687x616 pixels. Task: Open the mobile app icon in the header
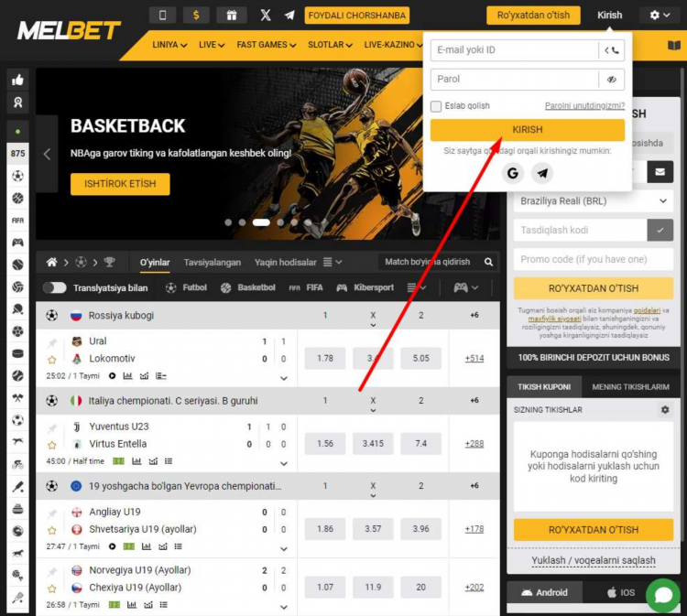[x=162, y=16]
